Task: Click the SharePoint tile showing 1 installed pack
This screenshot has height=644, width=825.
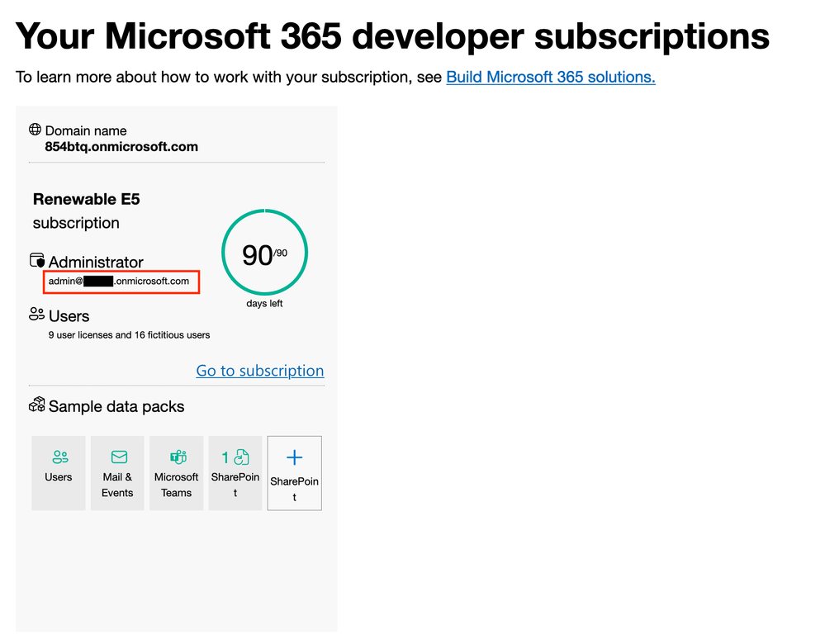Action: [235, 472]
